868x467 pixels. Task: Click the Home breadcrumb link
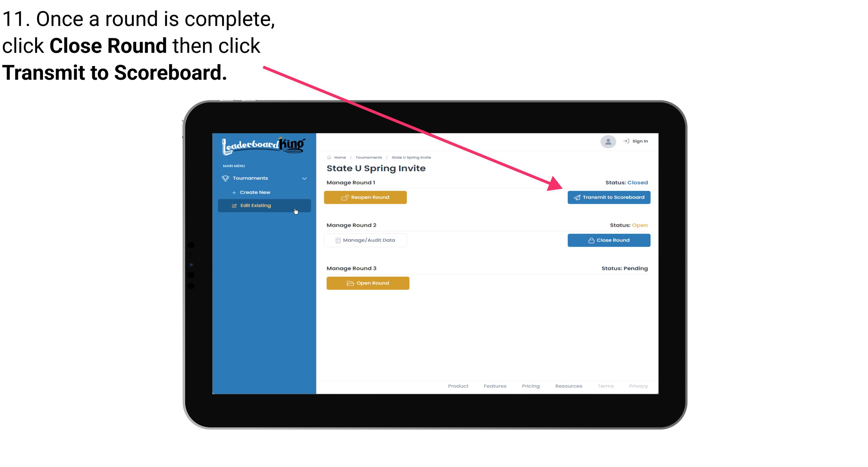tap(339, 157)
